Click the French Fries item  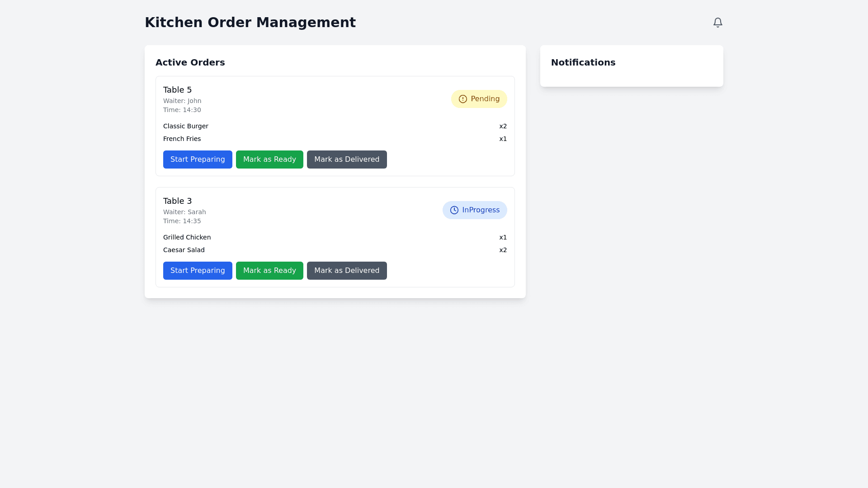(x=182, y=139)
